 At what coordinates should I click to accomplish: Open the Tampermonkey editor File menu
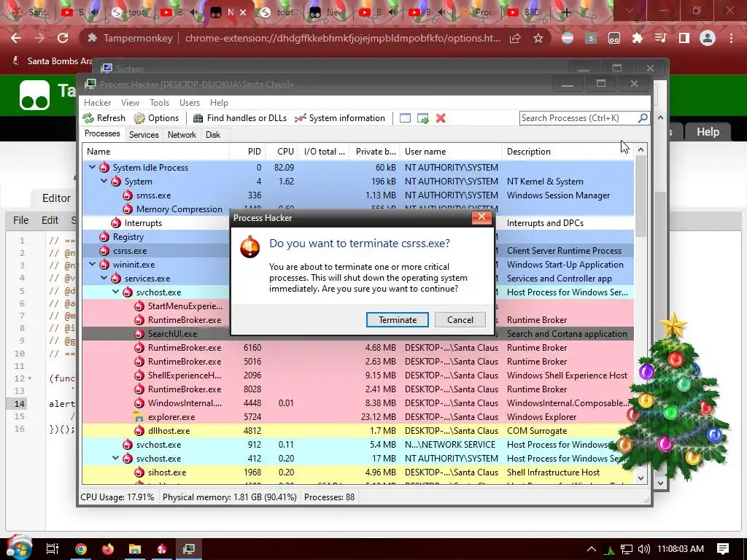(20, 220)
